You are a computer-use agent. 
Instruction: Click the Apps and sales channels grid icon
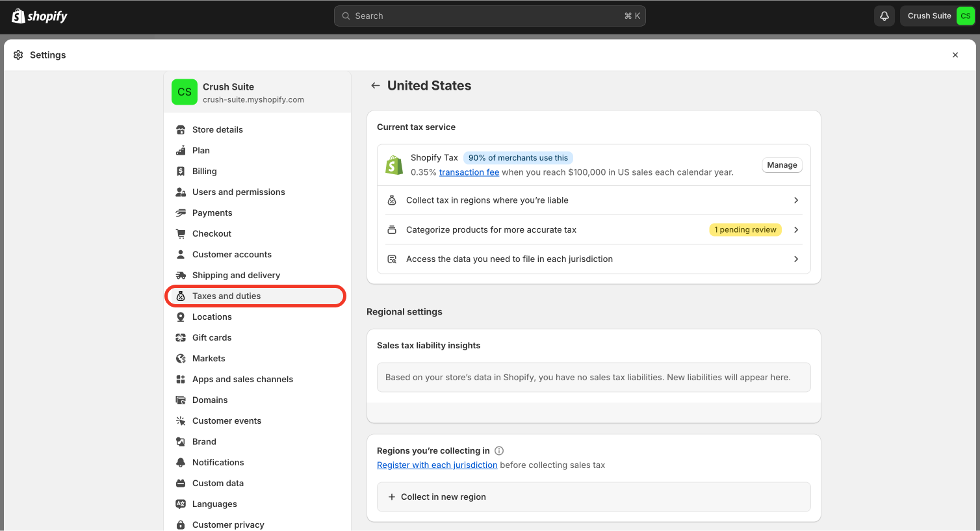point(181,380)
